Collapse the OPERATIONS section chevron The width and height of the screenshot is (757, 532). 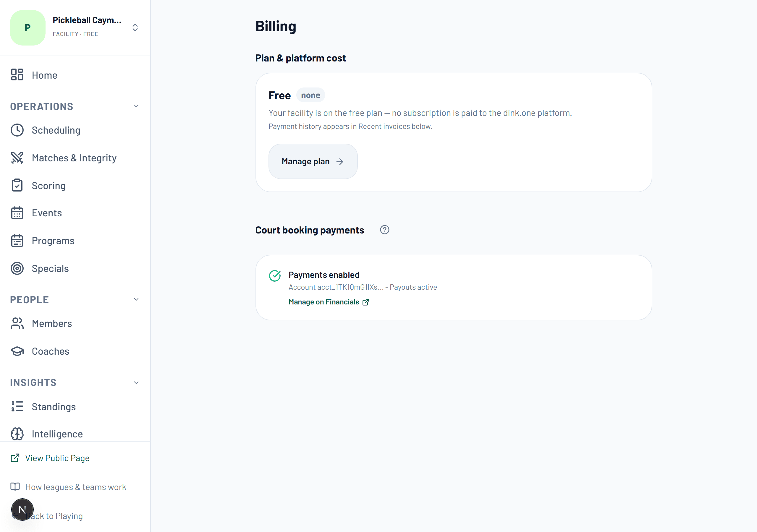coord(136,106)
